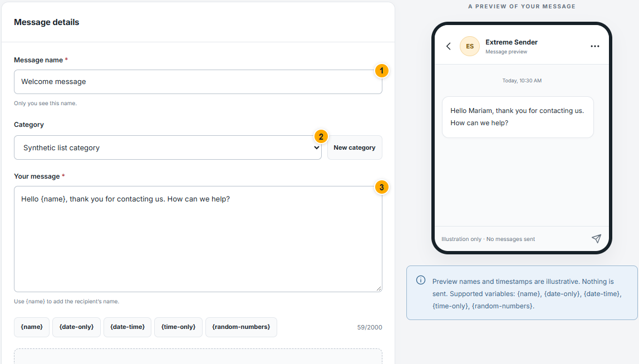Click the 'Message preview' subtitle
The image size is (639, 364).
point(506,52)
